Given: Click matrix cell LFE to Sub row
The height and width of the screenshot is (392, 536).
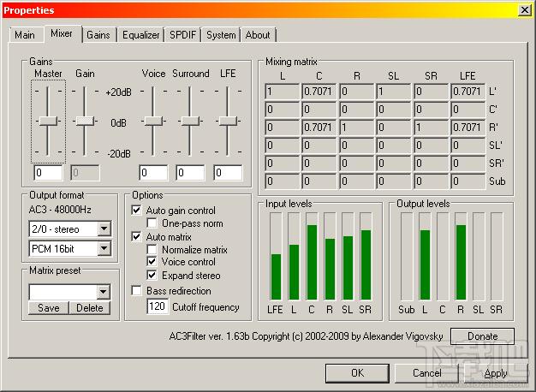Looking at the screenshot, I should click(468, 181).
